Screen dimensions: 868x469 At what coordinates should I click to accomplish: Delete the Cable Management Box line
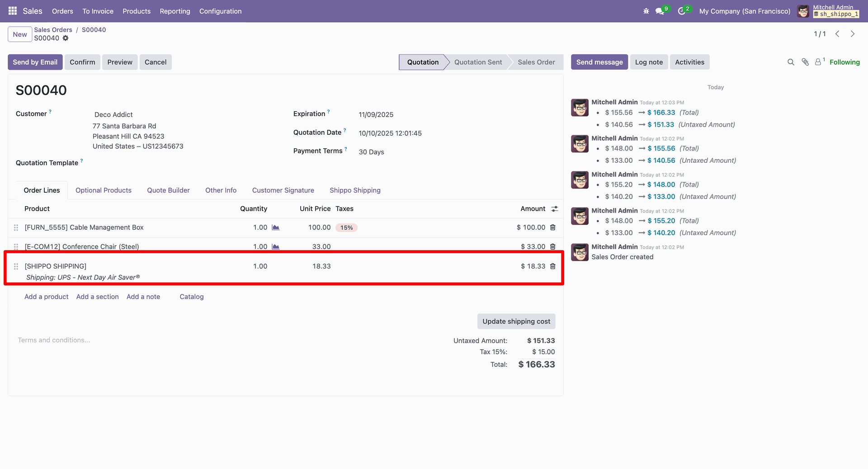click(x=552, y=227)
